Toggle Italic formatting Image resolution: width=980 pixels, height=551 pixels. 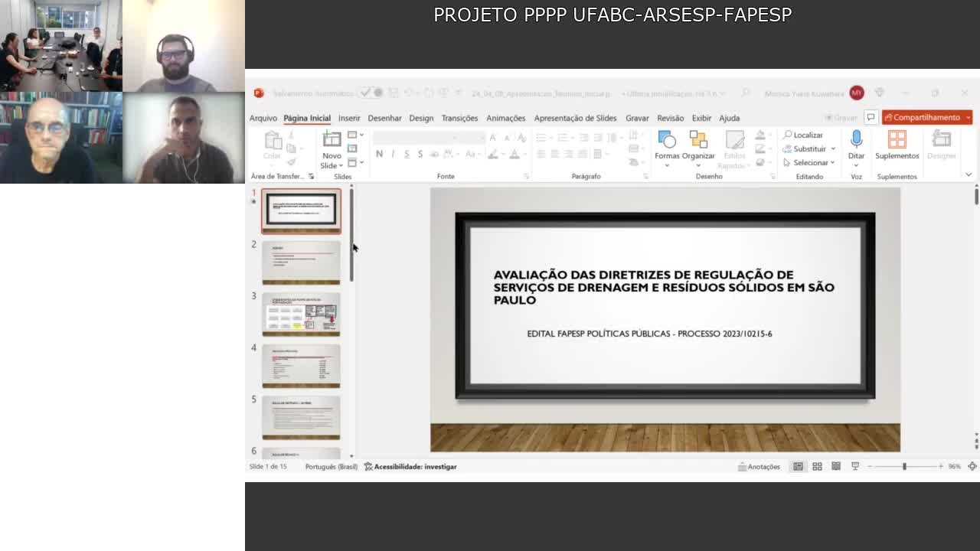[393, 154]
